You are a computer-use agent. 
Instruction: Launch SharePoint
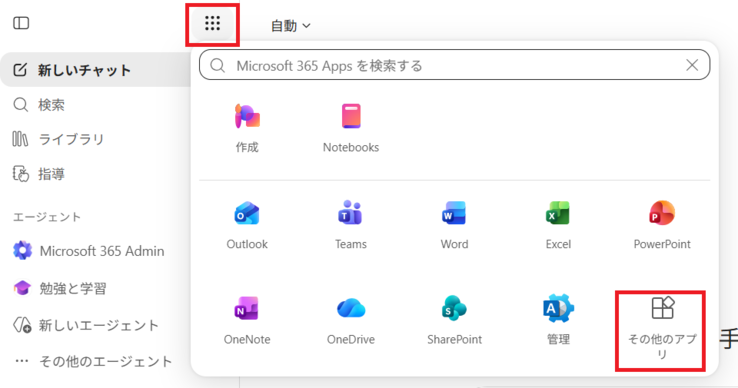(x=455, y=320)
